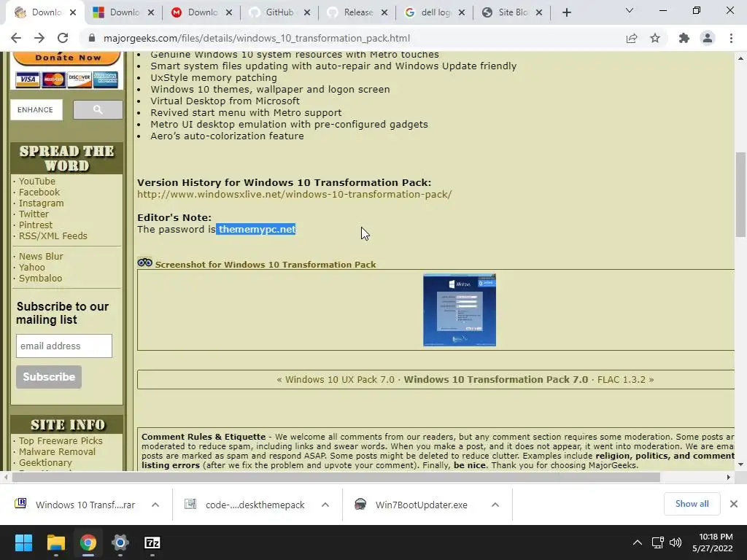Go to Windows 10 UX Pack 7.0
Image resolution: width=747 pixels, height=560 pixels.
click(x=340, y=379)
